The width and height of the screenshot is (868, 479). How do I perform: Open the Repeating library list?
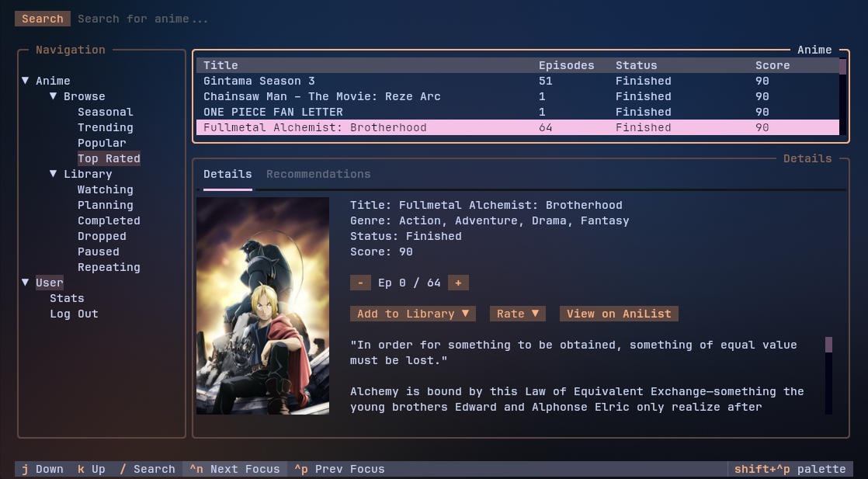point(109,267)
